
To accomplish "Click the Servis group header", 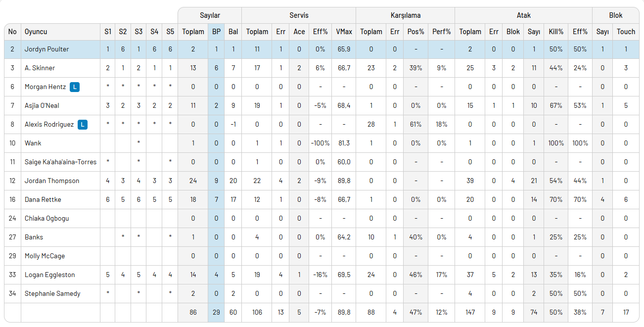I will [299, 15].
